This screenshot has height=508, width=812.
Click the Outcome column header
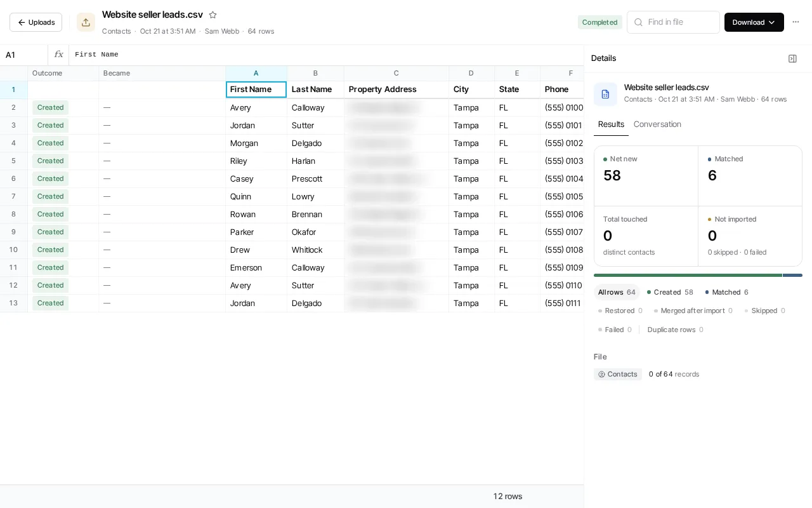click(x=63, y=73)
